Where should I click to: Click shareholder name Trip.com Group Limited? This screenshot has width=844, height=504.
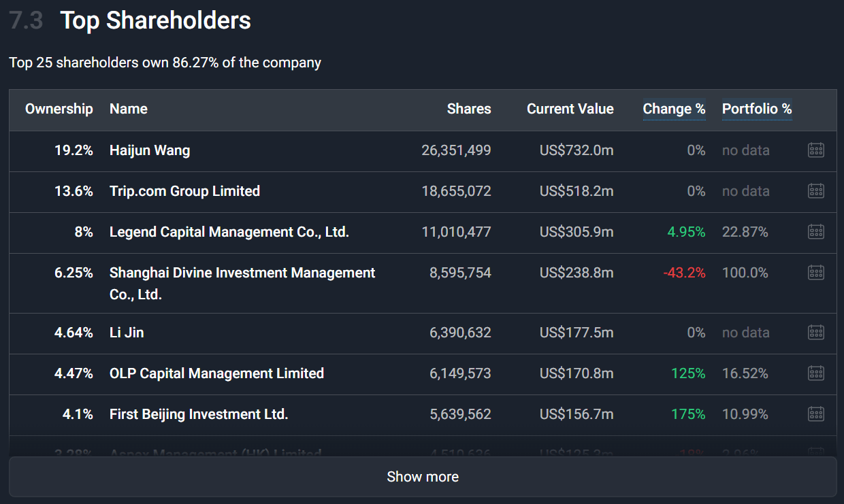pos(184,191)
